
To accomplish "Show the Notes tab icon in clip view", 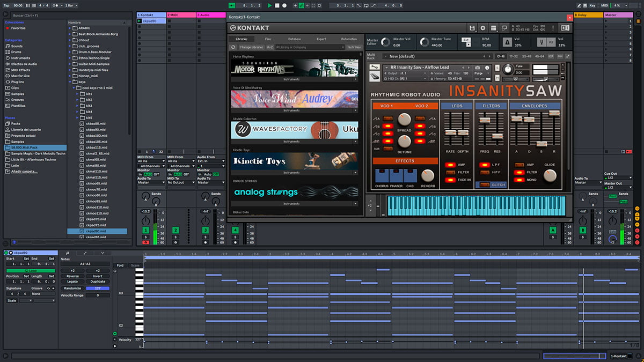I will [x=67, y=253].
